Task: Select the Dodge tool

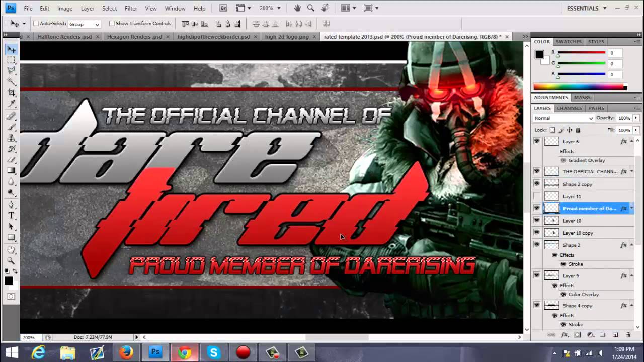Action: click(x=11, y=192)
